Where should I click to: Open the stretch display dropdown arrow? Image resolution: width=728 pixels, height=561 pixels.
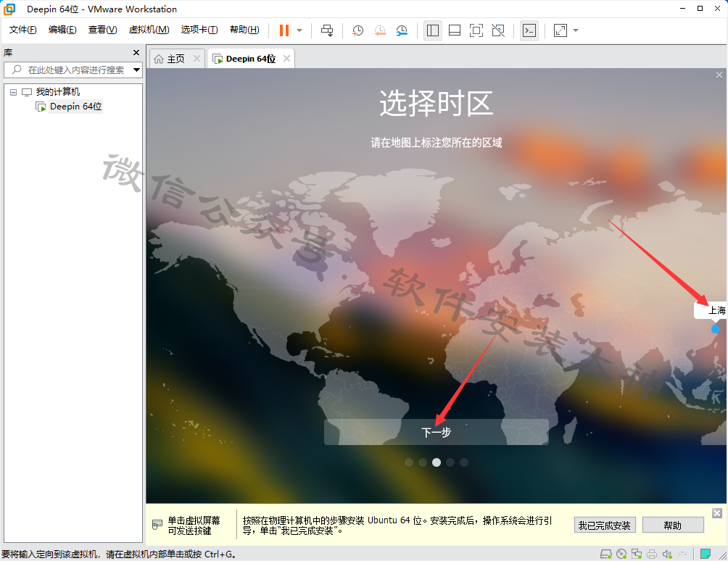click(x=576, y=30)
